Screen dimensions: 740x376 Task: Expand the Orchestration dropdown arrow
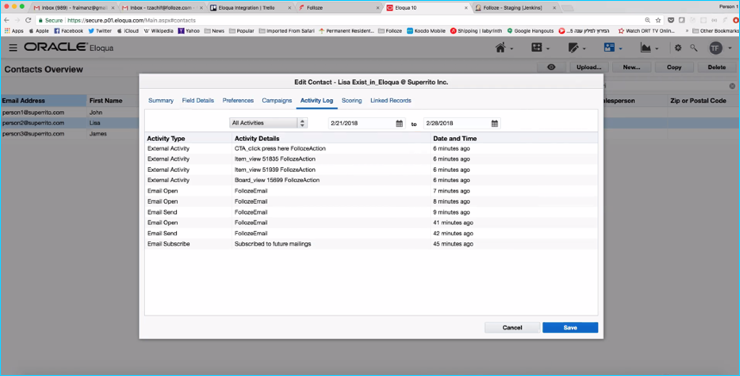click(x=548, y=49)
